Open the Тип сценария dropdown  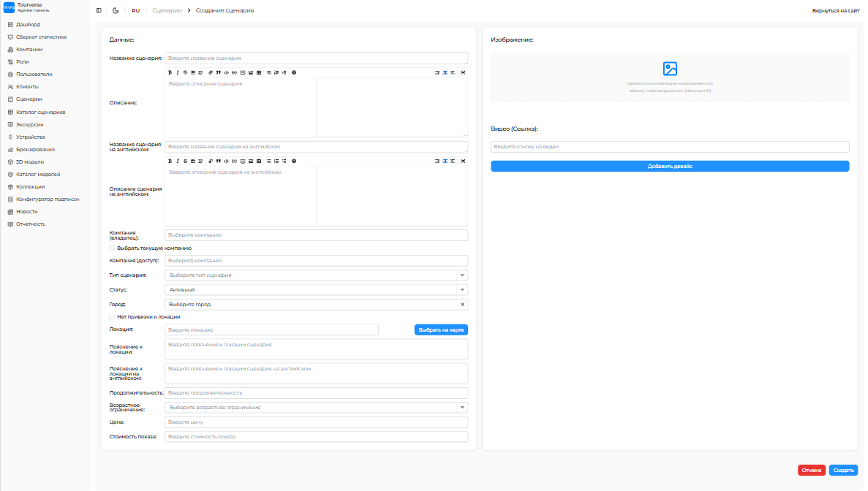point(461,275)
